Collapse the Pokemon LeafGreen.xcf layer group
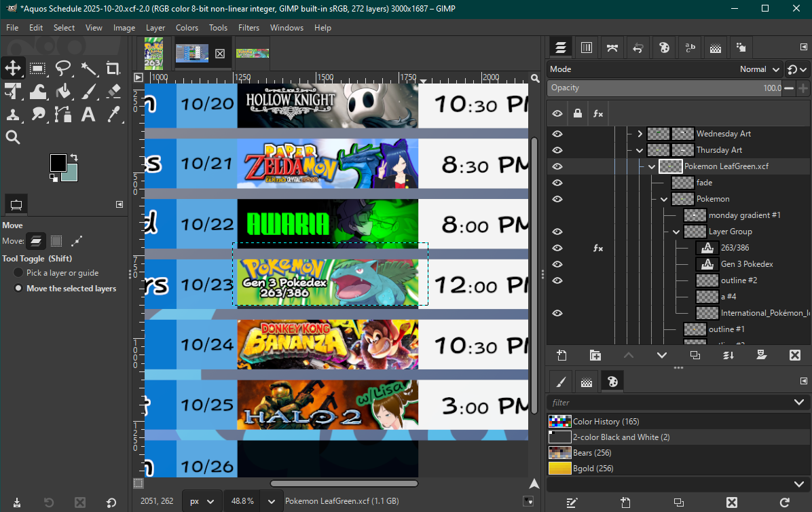Viewport: 812px width, 512px height. [x=652, y=166]
